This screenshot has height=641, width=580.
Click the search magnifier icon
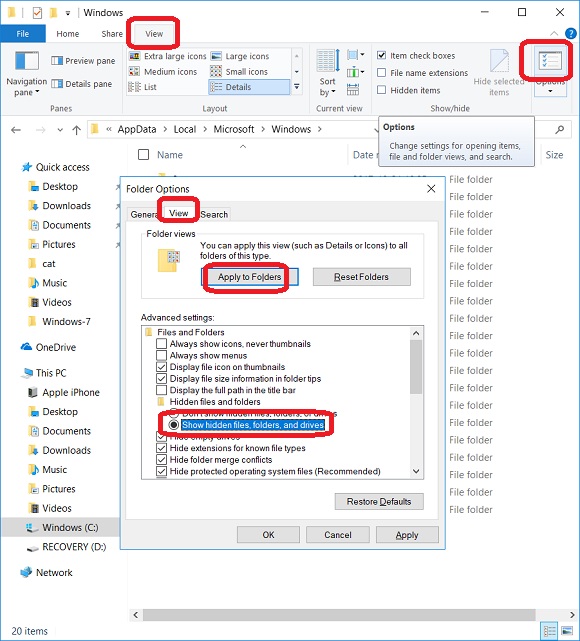click(x=560, y=130)
